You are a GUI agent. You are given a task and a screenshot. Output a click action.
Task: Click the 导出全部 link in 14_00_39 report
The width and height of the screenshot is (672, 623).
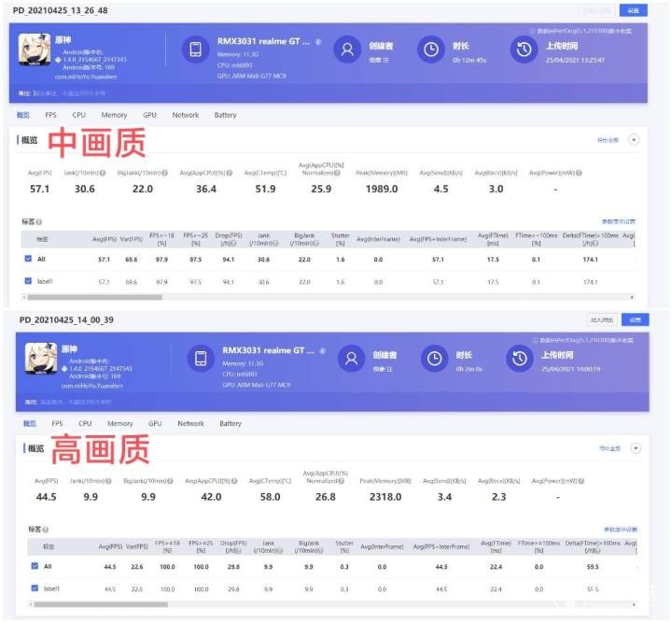[609, 448]
